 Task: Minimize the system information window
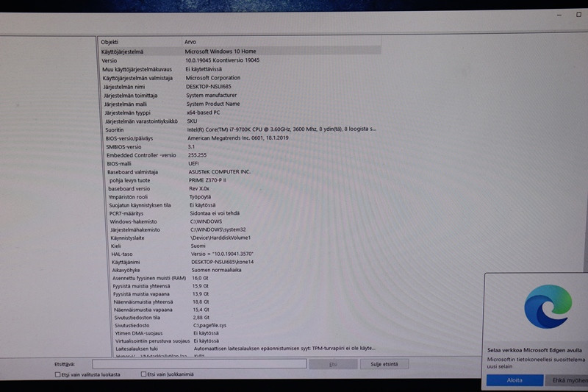point(559,15)
